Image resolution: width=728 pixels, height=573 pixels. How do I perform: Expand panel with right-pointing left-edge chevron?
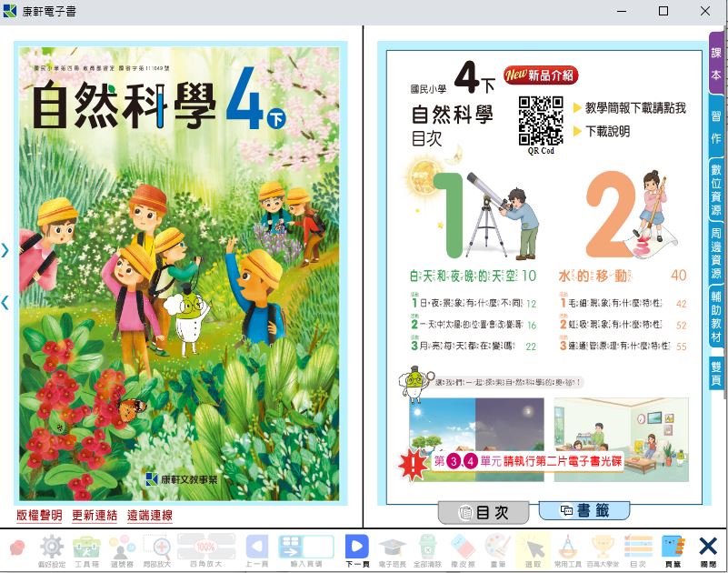click(5, 250)
